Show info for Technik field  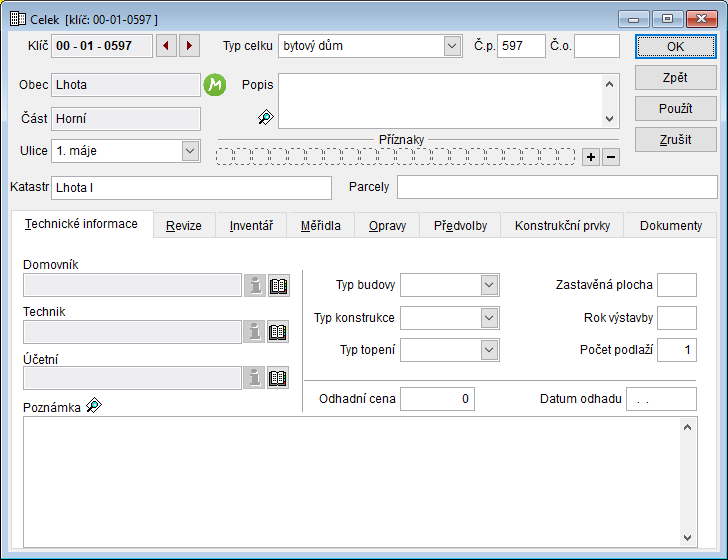click(x=255, y=332)
